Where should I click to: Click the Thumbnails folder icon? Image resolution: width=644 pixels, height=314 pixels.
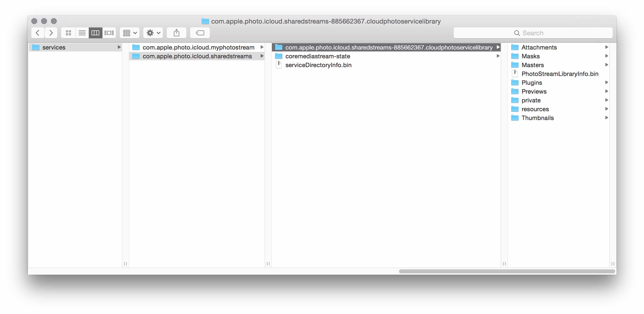click(x=515, y=118)
